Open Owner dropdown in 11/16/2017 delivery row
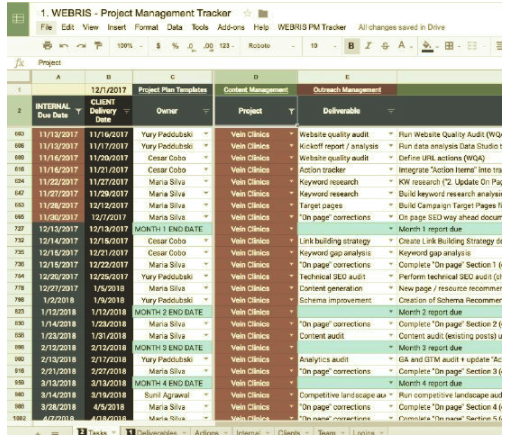This screenshot has width=523, height=436. 206,134
